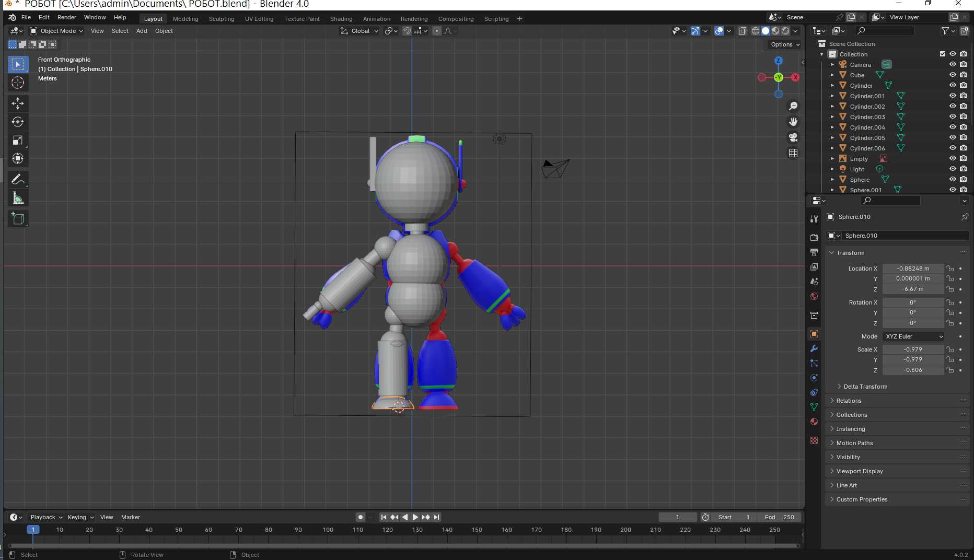Uncheck the Collection exclude checkbox
Viewport: 974px width, 560px height.
click(x=943, y=54)
